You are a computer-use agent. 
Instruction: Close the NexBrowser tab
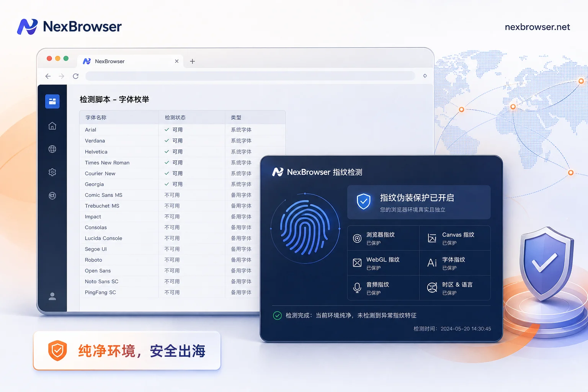(176, 61)
